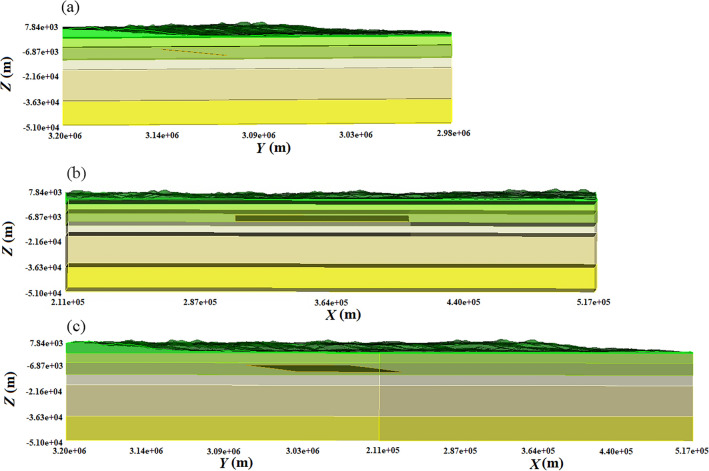Click tick value 3.03e+06 in panel (c)

tap(303, 451)
